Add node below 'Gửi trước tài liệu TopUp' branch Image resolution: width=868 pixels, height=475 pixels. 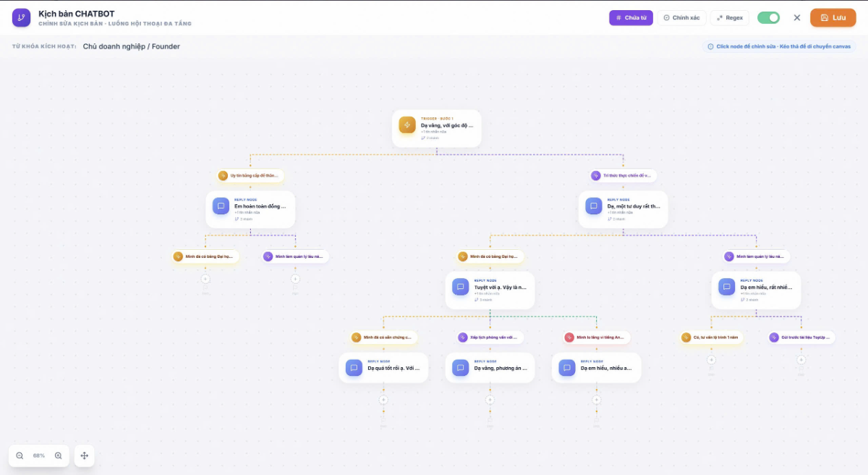801,360
